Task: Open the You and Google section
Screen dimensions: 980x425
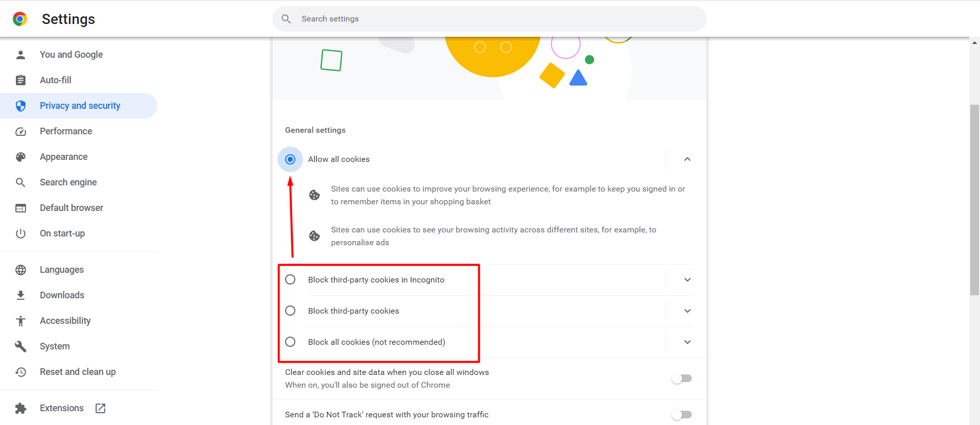Action: point(71,55)
